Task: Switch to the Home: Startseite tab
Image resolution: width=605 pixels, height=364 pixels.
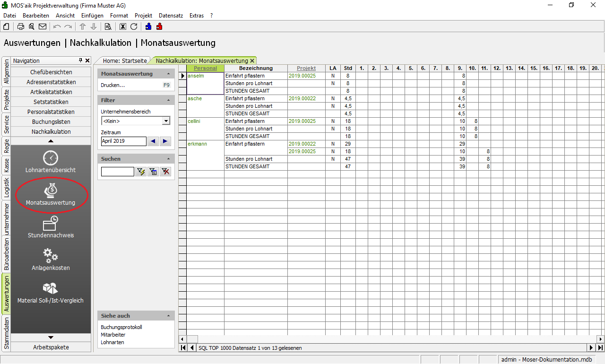Action: click(x=125, y=61)
